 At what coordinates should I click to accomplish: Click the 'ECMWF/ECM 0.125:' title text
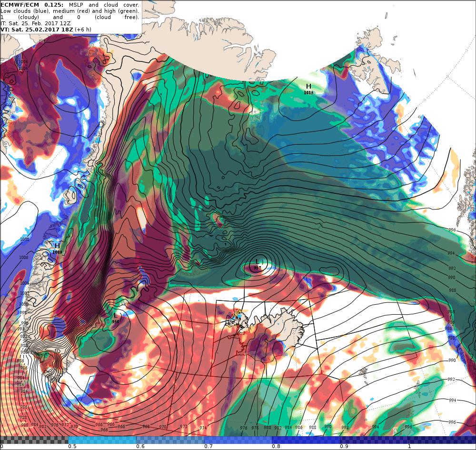coord(32,5)
